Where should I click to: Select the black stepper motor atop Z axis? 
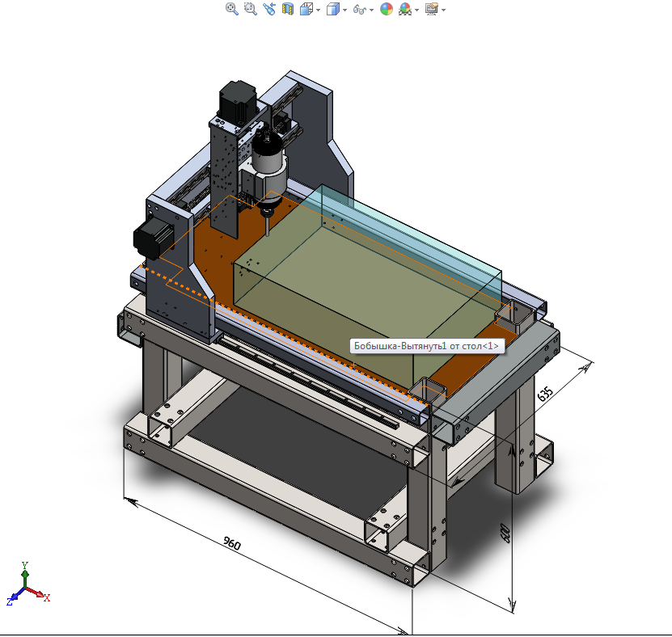238,102
